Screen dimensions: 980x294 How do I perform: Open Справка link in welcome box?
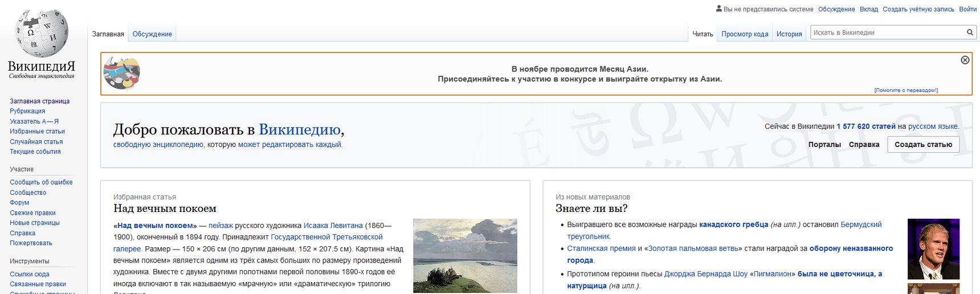(864, 144)
